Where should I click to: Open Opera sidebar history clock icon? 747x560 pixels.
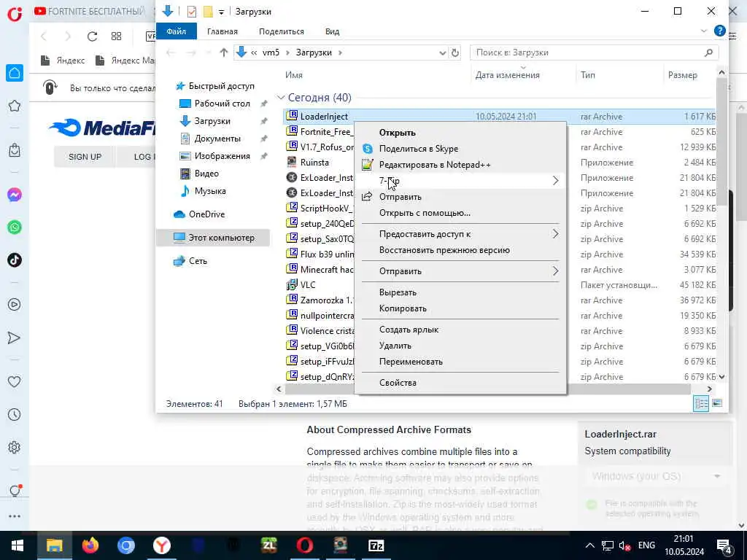[x=15, y=414]
